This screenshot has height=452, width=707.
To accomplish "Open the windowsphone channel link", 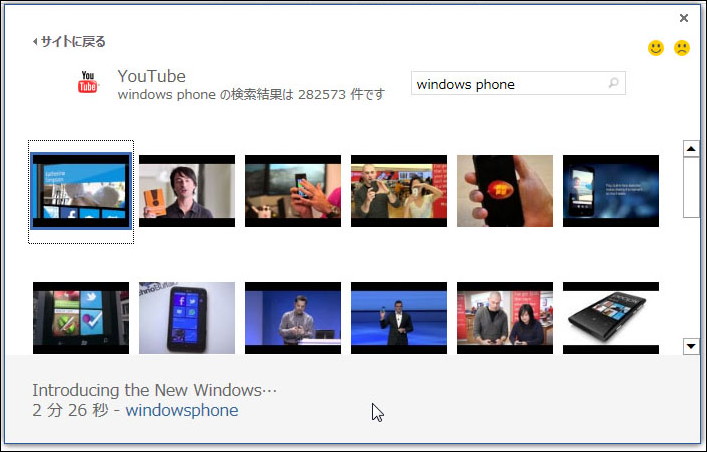I will [x=182, y=410].
